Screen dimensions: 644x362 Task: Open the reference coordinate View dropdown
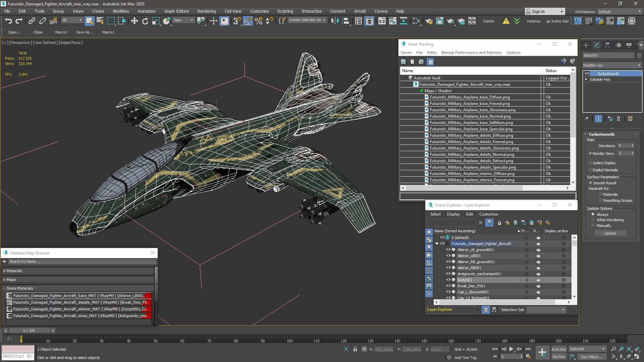183,20
